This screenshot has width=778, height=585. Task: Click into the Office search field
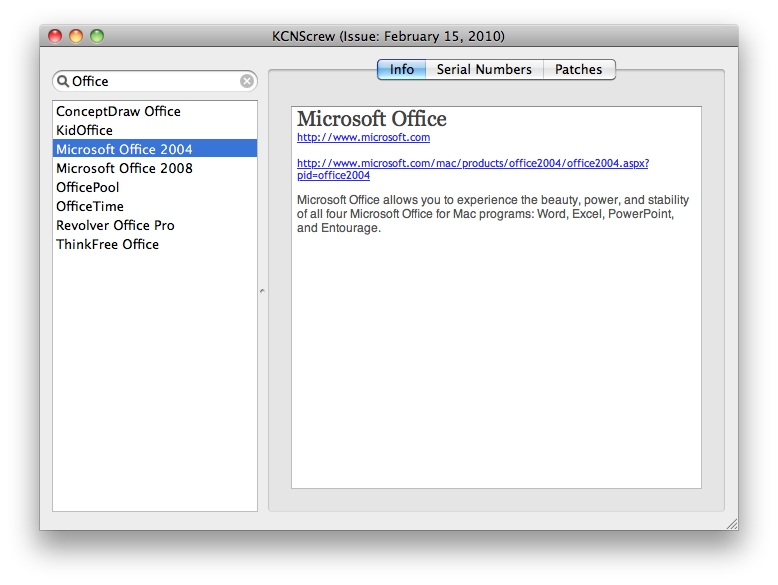point(155,81)
